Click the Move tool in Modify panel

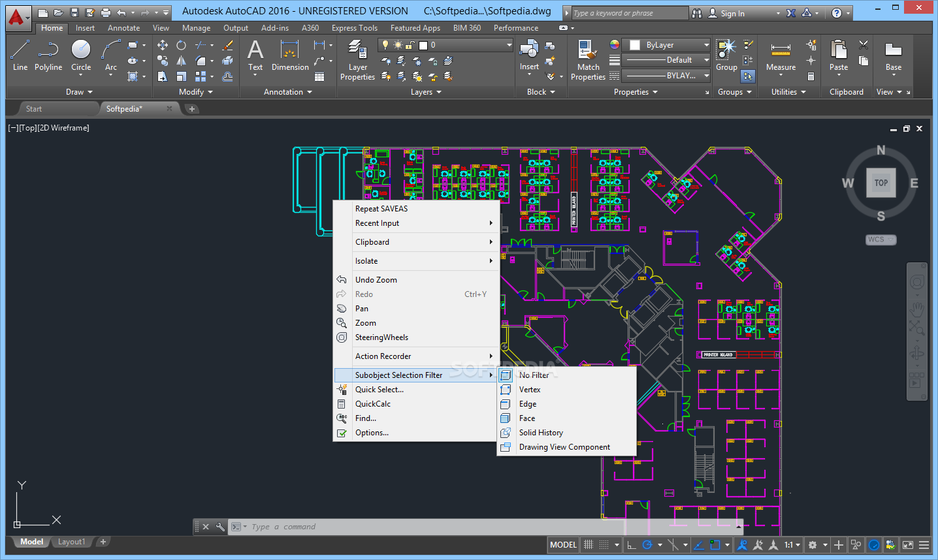[x=163, y=45]
